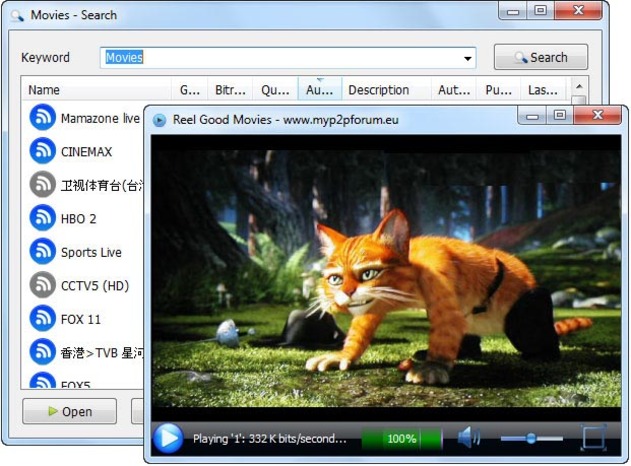This screenshot has width=631, height=466.
Task: Click the Playing '1': 332 K bits/second status text
Action: pyautogui.click(x=270, y=438)
